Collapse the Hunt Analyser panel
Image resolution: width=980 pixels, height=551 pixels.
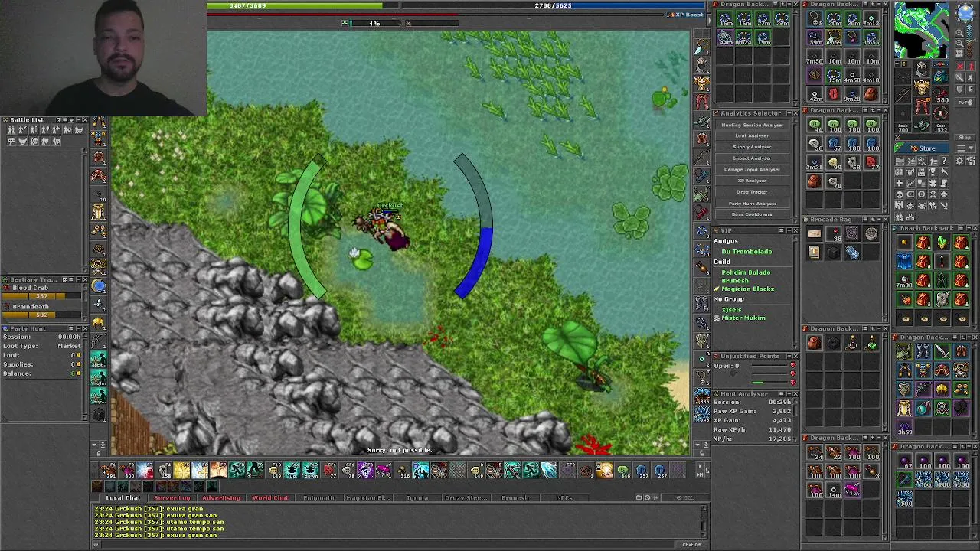point(789,394)
